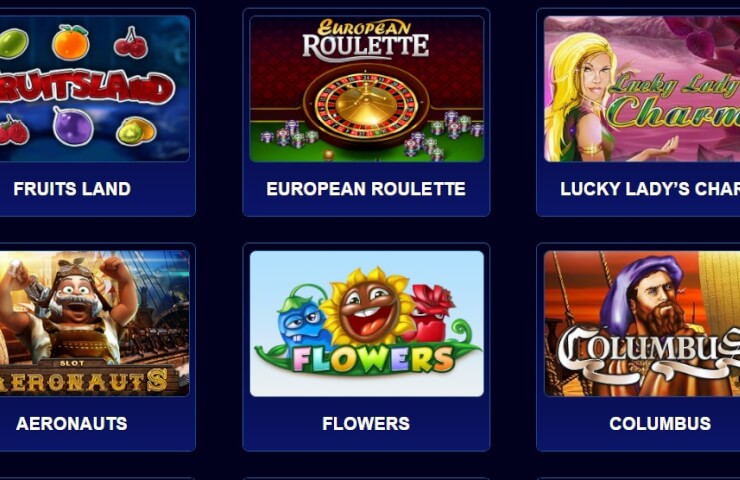Click the cherries icon in Fruitsland banner

[131, 42]
